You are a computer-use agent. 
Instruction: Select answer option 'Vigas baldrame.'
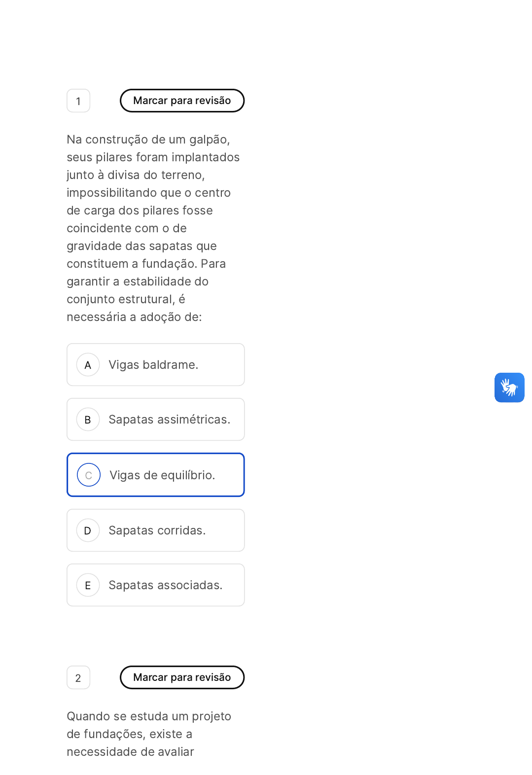[x=153, y=365]
